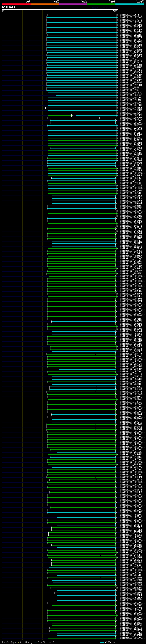Click the cyan alignment bar of UniRef100_Q570Q7
146x644 pixels.
pos(74,118)
